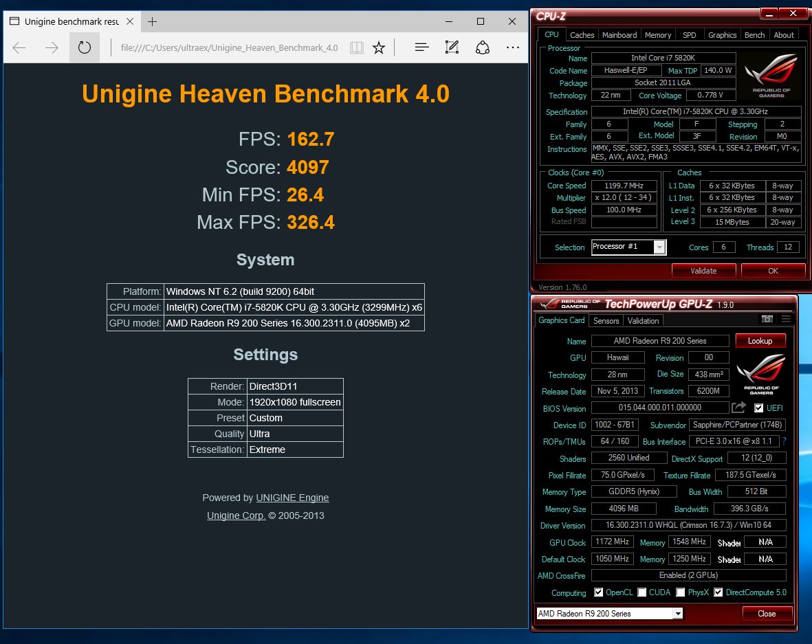Close the Unigine benchmark results tab
Screen dimensions: 812x644
pos(130,22)
